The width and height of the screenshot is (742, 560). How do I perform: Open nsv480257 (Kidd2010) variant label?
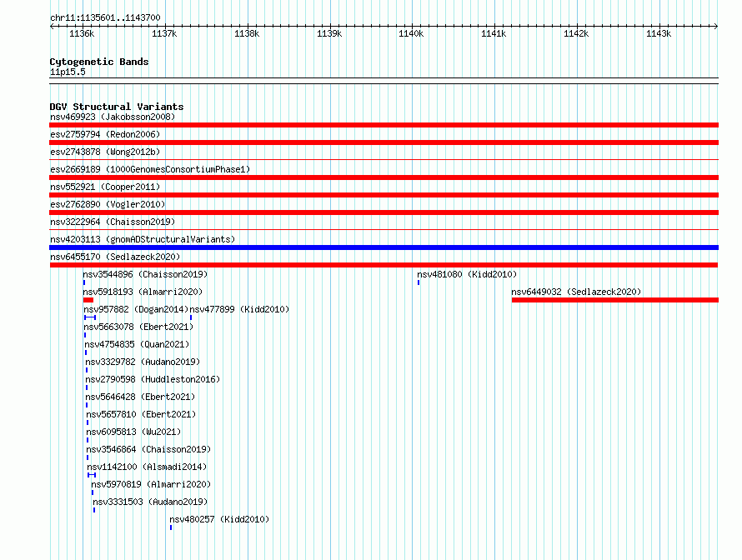pos(219,519)
